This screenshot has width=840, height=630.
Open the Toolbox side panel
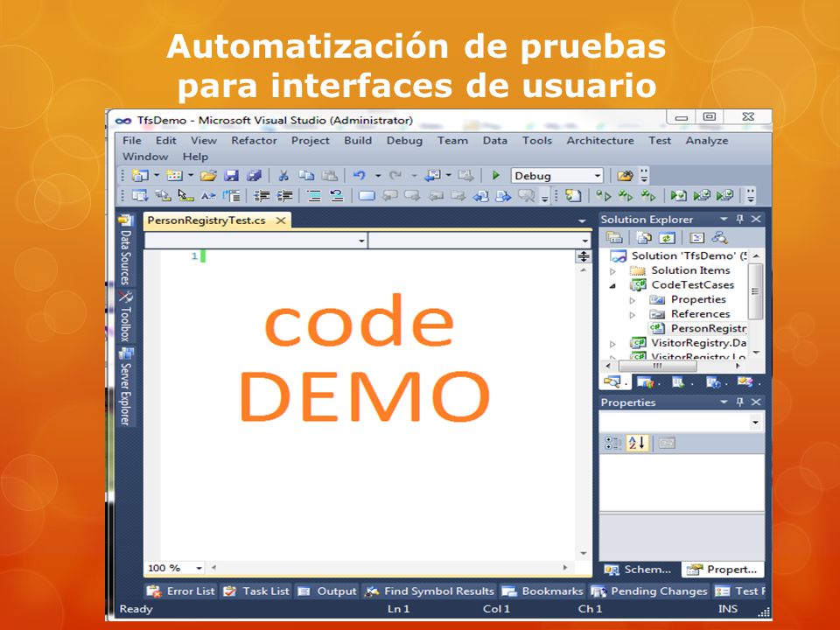click(x=126, y=317)
